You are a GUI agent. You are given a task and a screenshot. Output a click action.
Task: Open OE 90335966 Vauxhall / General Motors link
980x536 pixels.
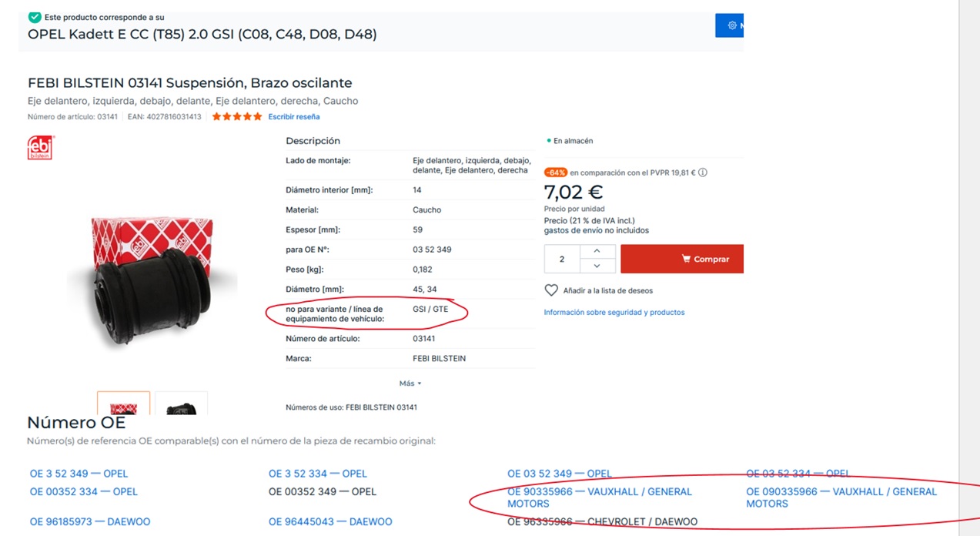pyautogui.click(x=600, y=497)
